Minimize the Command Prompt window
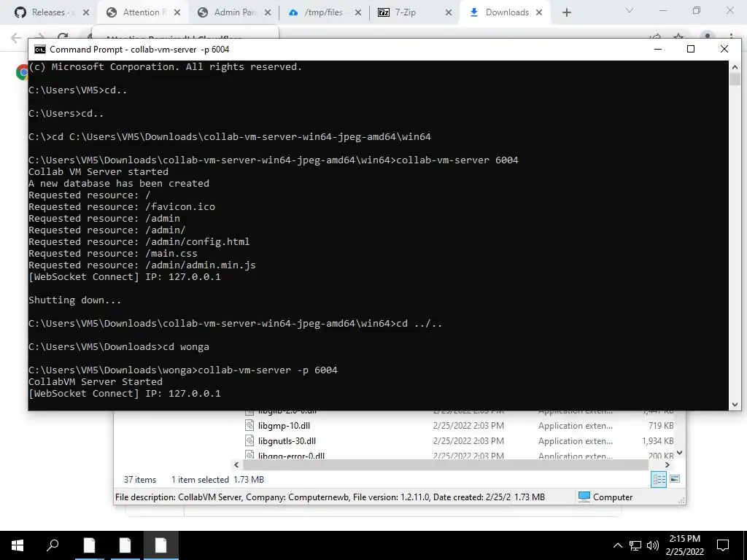 pos(658,49)
